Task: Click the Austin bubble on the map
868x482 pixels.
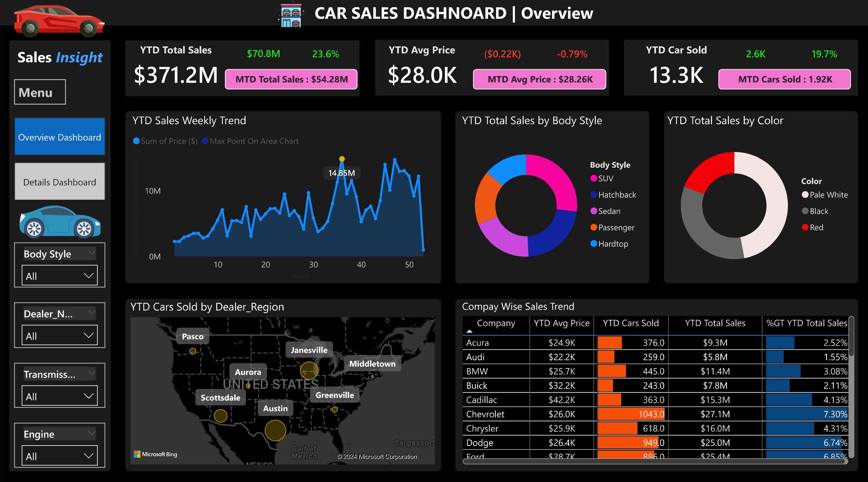Action: click(x=275, y=430)
